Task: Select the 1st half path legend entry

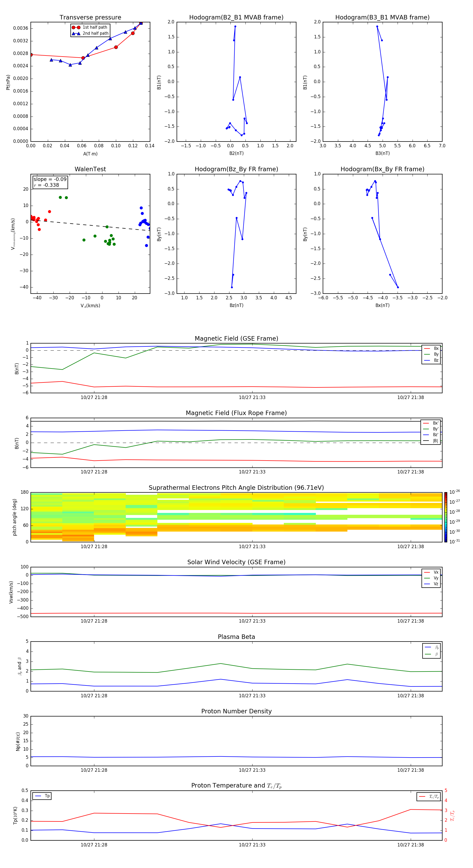Action: click(90, 27)
